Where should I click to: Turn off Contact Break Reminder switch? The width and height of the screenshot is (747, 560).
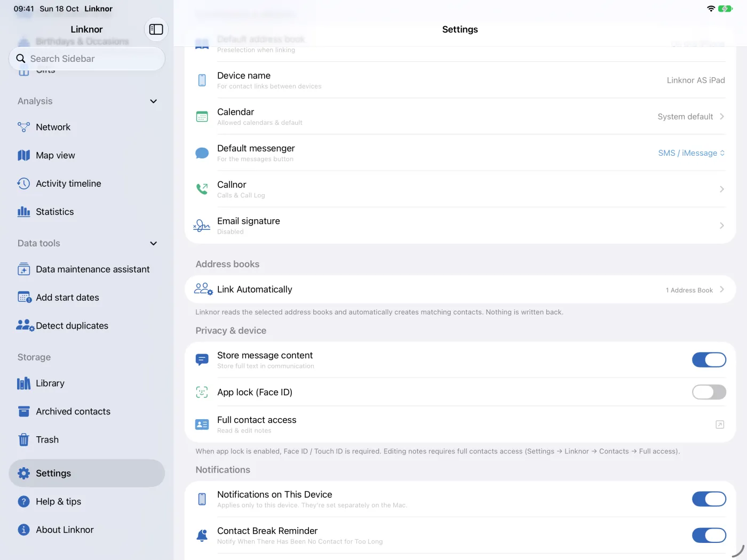click(x=709, y=535)
